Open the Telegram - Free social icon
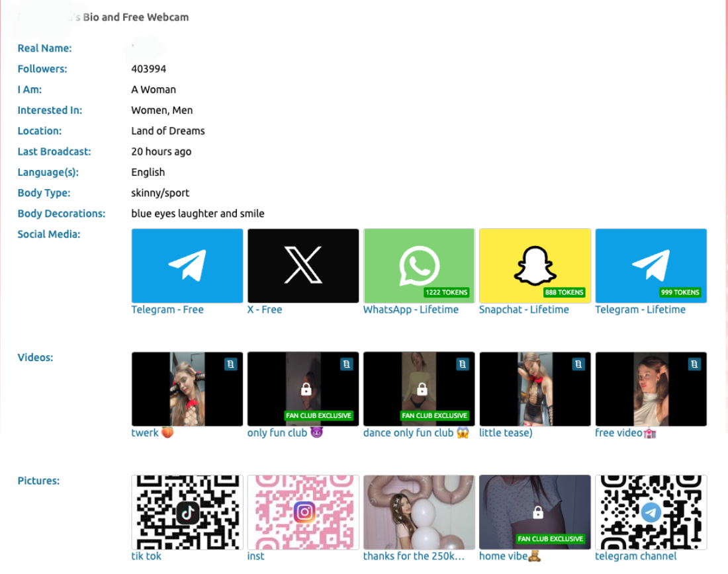This screenshot has width=728, height=574. point(187,265)
